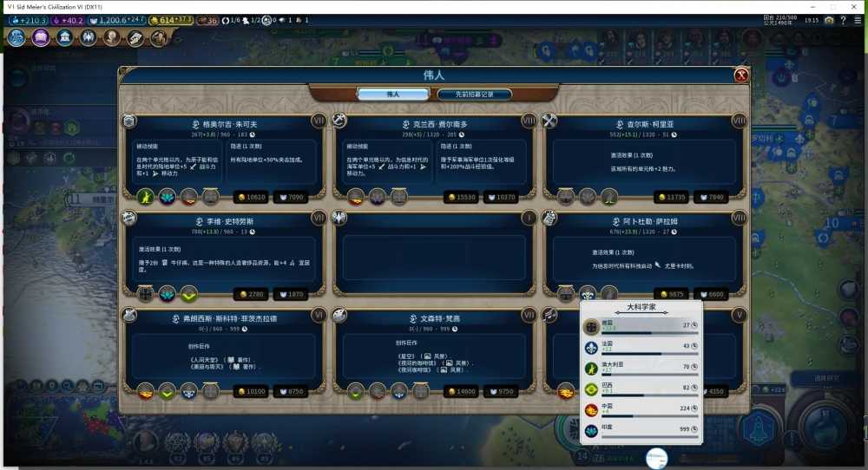Click era VII badge on 朱可夫 card
Image resolution: width=868 pixels, height=470 pixels.
coord(319,121)
